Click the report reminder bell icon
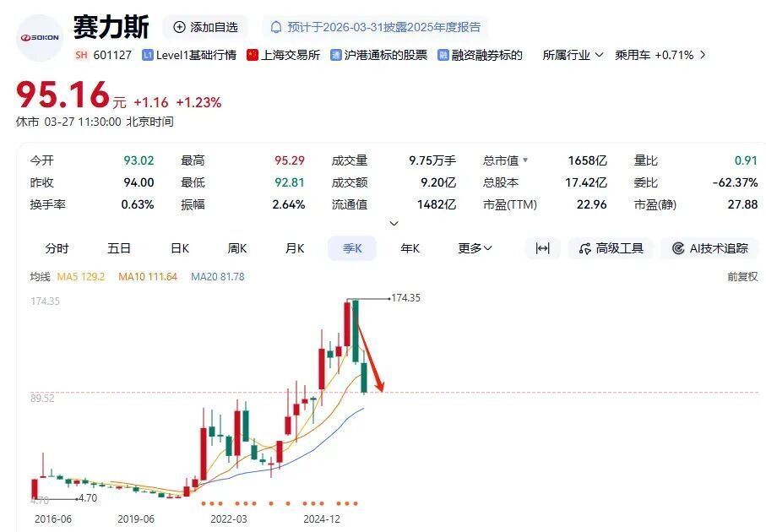766x532 pixels. click(x=275, y=27)
